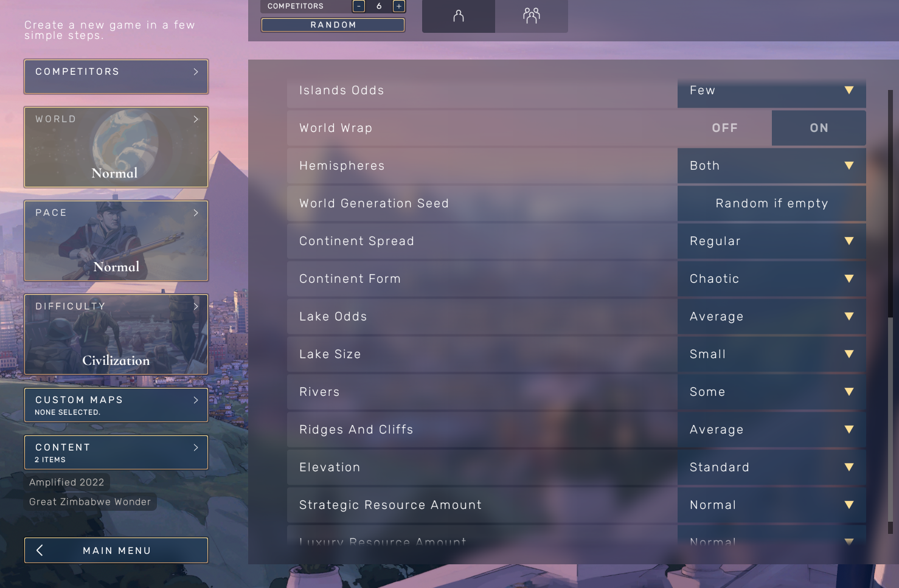Click the Competitors panel chevron arrow
Screen dimensions: 899x588
pos(196,72)
